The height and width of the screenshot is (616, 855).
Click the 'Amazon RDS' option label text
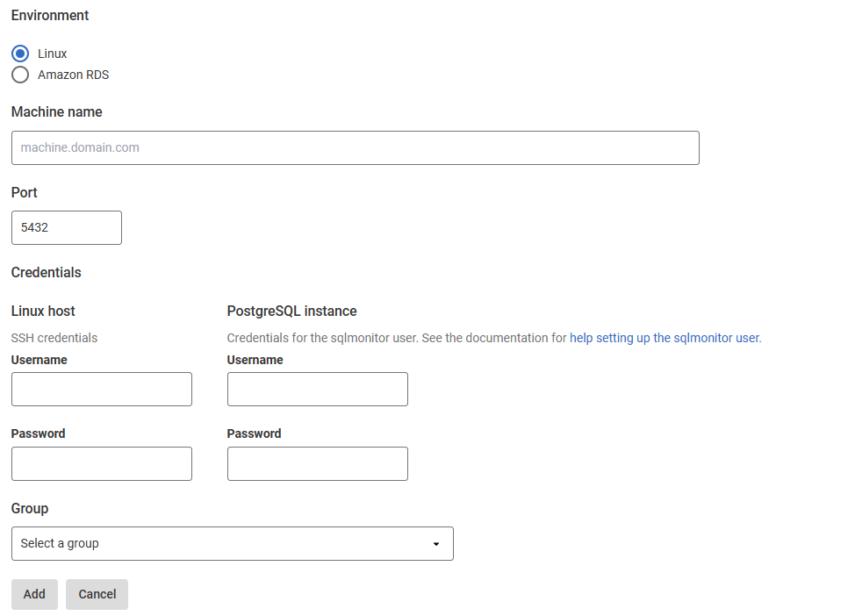coord(73,75)
